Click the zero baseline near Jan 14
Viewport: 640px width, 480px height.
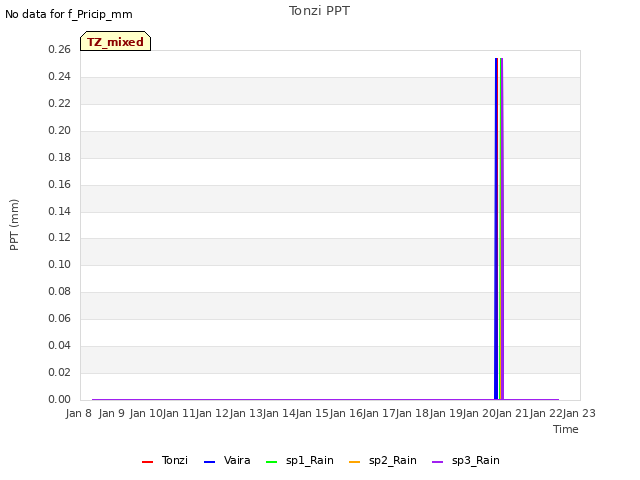click(279, 399)
